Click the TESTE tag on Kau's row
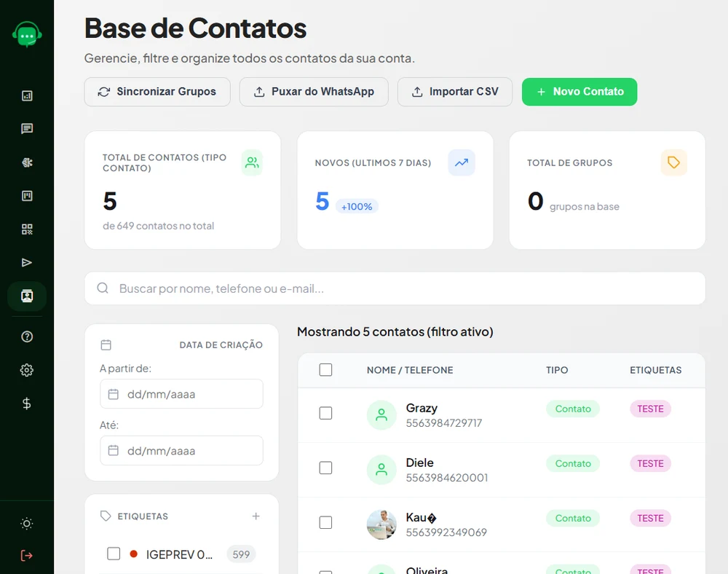The height and width of the screenshot is (574, 728). [x=650, y=518]
